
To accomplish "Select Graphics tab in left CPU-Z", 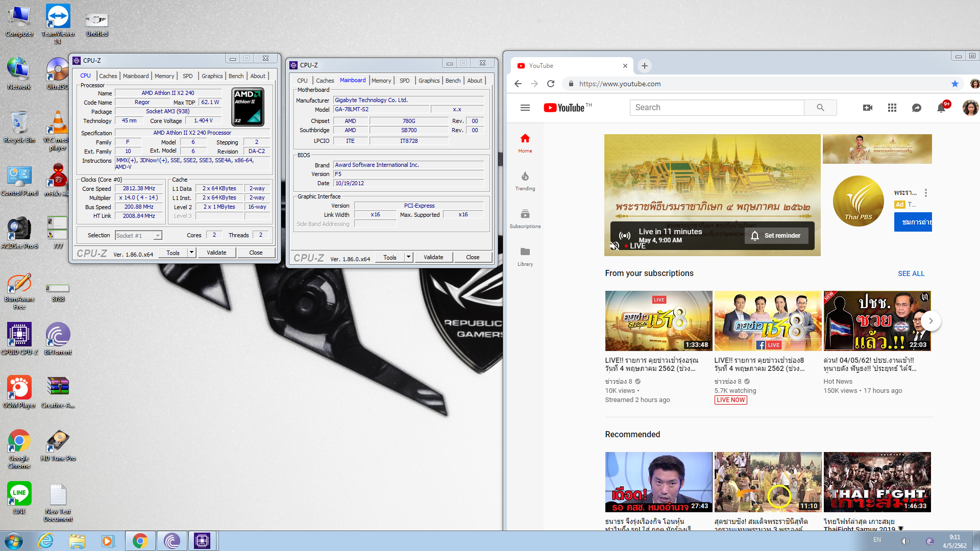I will coord(212,76).
